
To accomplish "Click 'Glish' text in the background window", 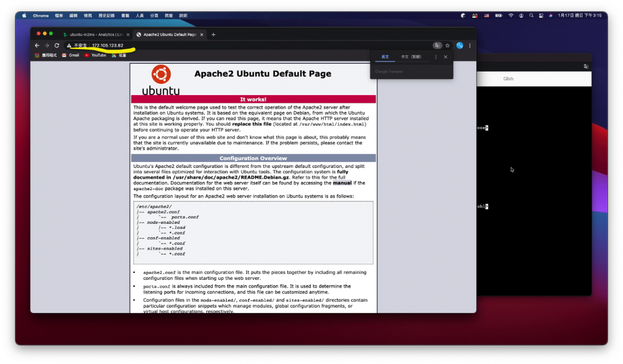I will point(508,79).
